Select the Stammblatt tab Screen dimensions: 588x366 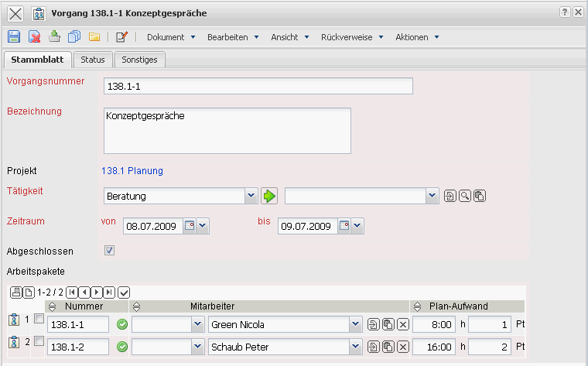(37, 60)
